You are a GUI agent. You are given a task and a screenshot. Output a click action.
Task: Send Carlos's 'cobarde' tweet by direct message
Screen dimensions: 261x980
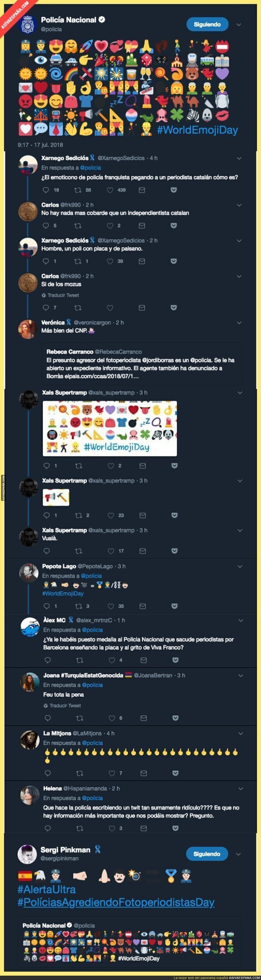[142, 226]
